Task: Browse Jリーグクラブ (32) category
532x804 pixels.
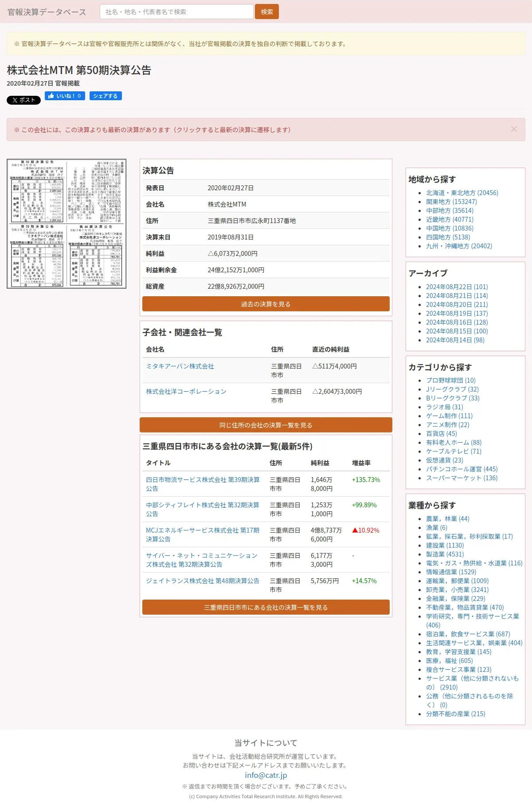Action: (452, 389)
